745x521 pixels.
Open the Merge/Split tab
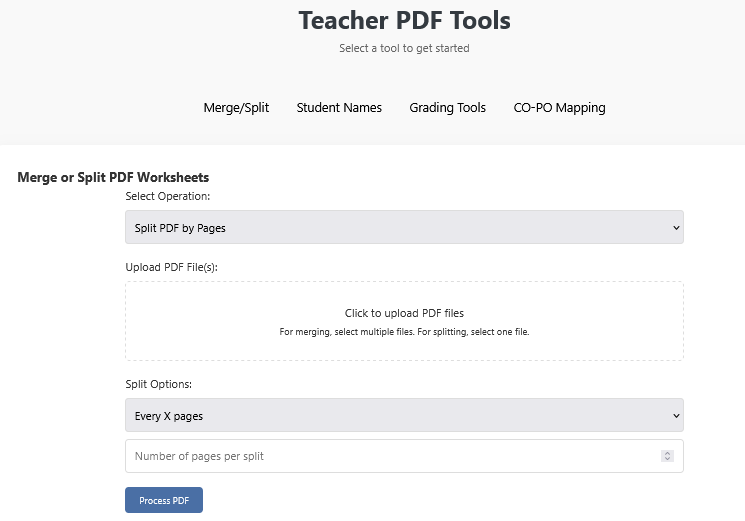(236, 108)
